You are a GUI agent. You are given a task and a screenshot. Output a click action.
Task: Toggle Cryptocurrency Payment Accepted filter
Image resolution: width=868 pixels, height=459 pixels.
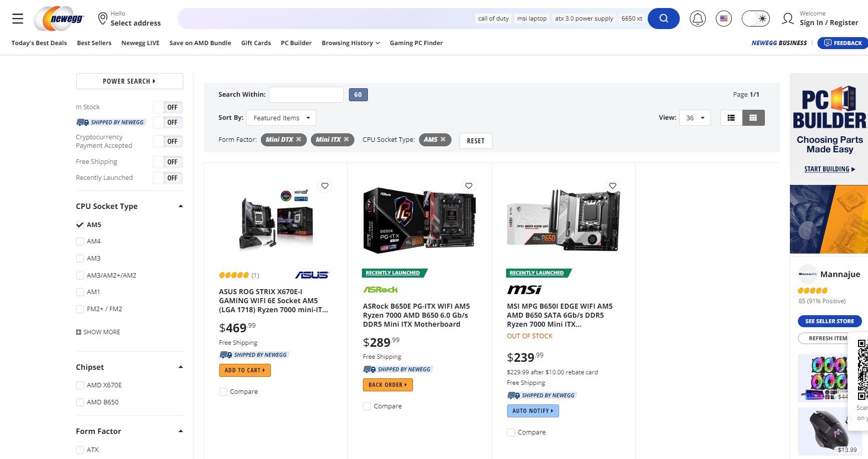coord(168,141)
